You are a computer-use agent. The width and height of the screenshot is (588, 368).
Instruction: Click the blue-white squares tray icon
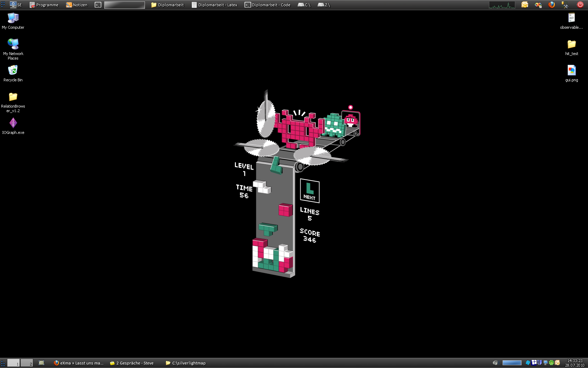[534, 362]
